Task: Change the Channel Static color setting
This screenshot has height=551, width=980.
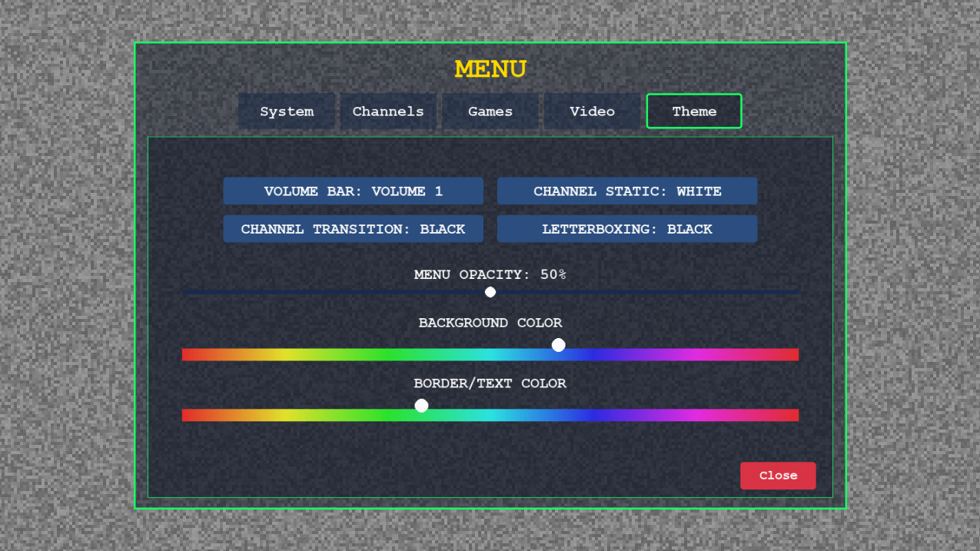Action: click(x=627, y=191)
